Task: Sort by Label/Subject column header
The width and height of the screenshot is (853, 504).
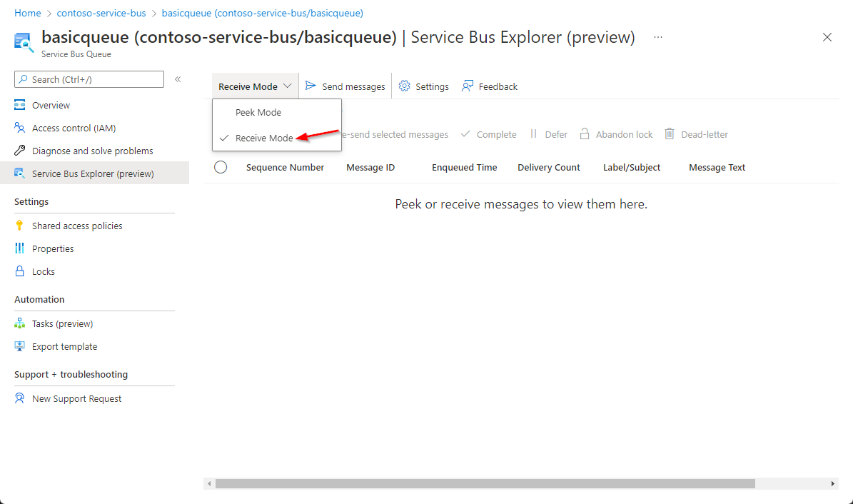Action: [x=632, y=168]
